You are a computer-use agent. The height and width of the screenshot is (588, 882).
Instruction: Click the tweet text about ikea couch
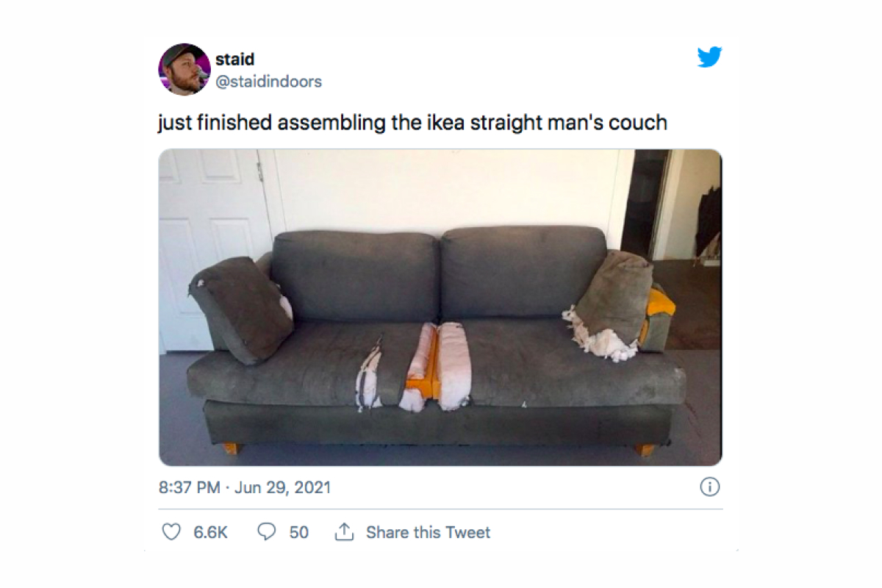tap(413, 123)
